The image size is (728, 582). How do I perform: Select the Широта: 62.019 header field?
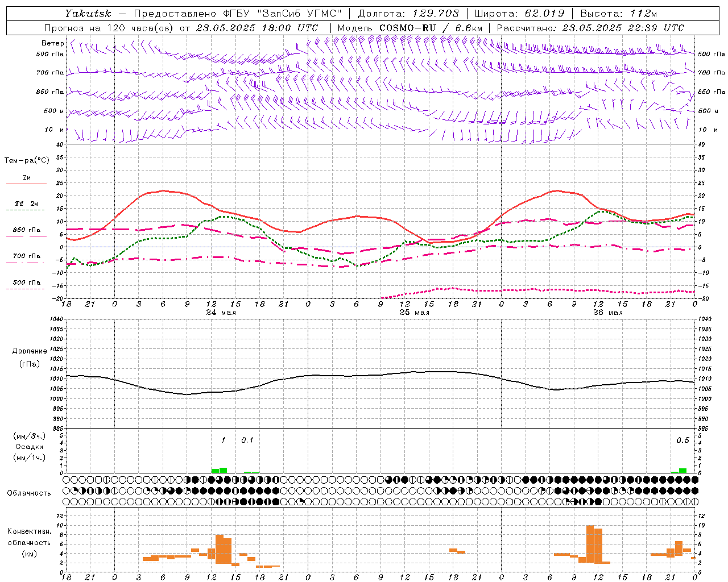coord(519,14)
